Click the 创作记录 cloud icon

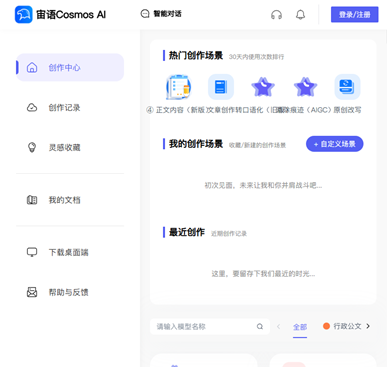pos(32,108)
